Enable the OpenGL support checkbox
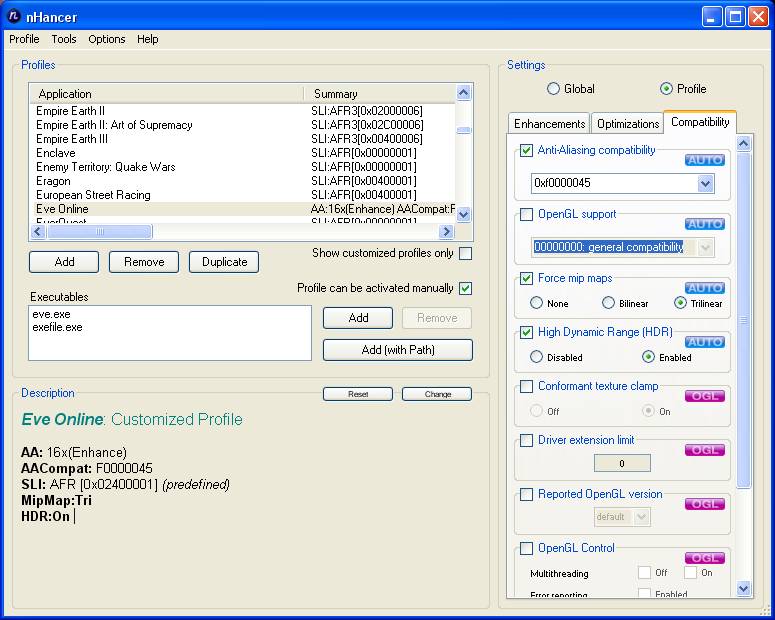The height and width of the screenshot is (620, 775). [527, 214]
